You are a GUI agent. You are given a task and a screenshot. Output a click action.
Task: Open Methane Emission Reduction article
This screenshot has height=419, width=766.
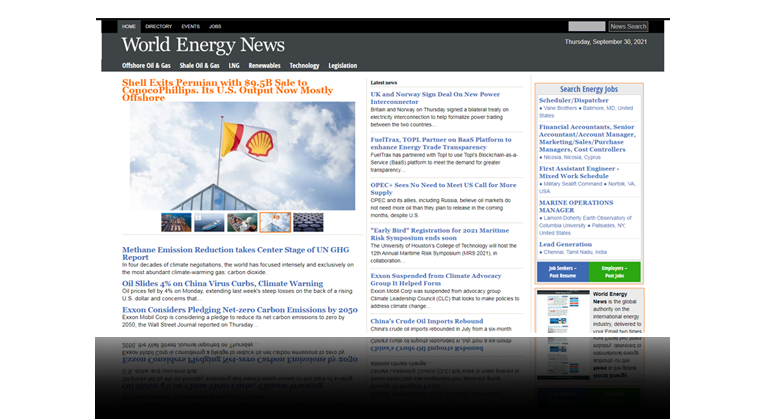tap(235, 253)
